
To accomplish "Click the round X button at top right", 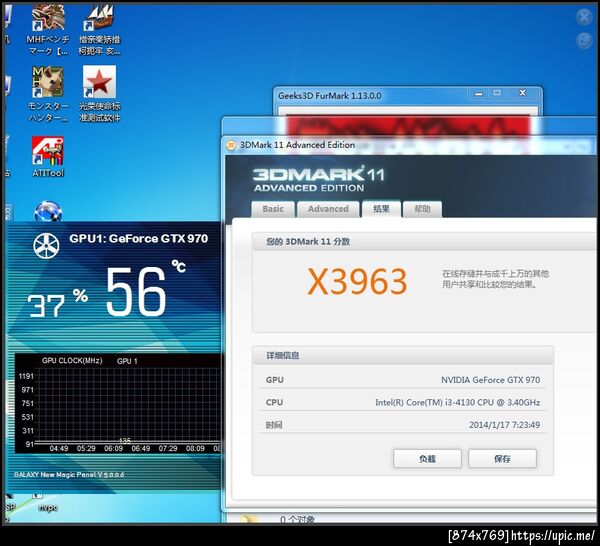I will [x=584, y=17].
